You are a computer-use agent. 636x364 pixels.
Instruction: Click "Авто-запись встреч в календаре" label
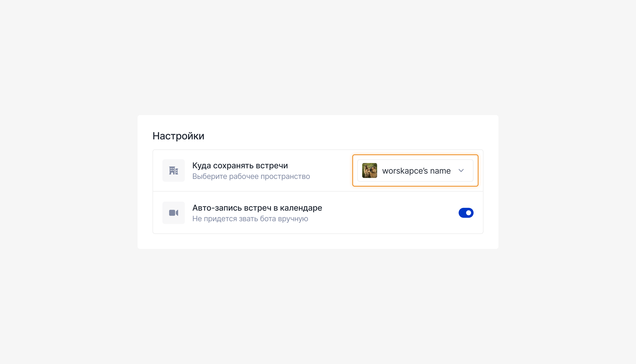pos(257,208)
